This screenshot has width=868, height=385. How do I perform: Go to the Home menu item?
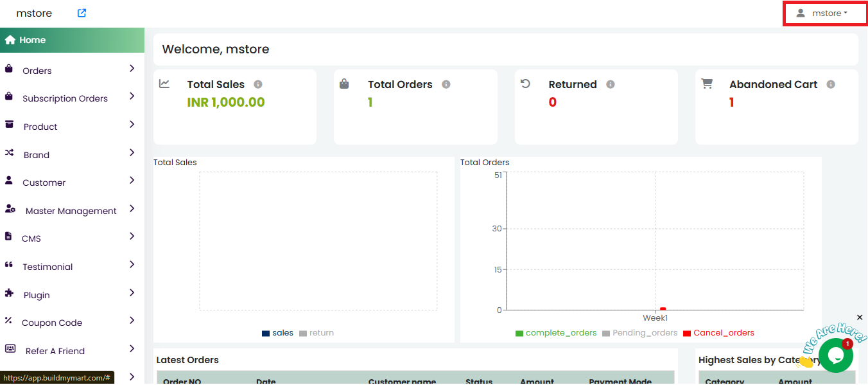[32, 40]
